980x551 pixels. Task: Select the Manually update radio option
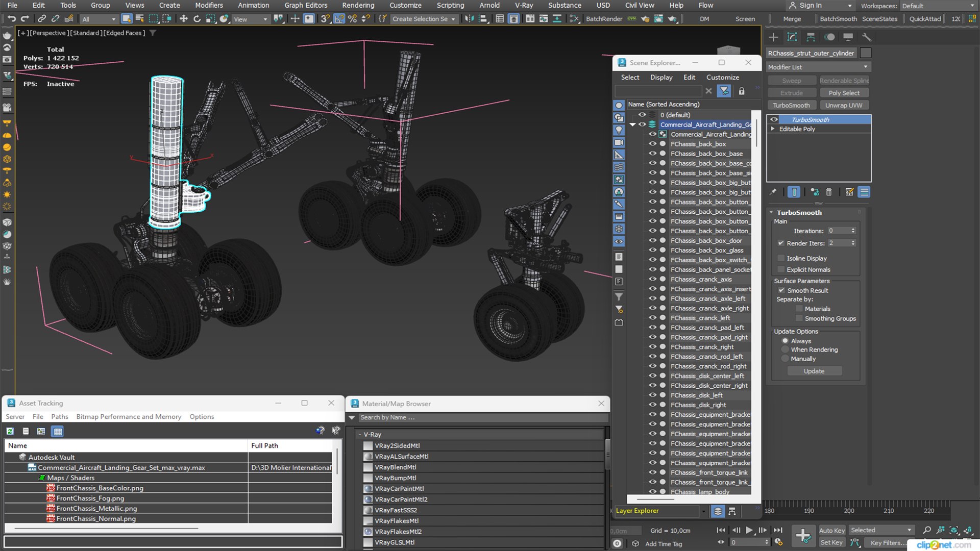(785, 359)
